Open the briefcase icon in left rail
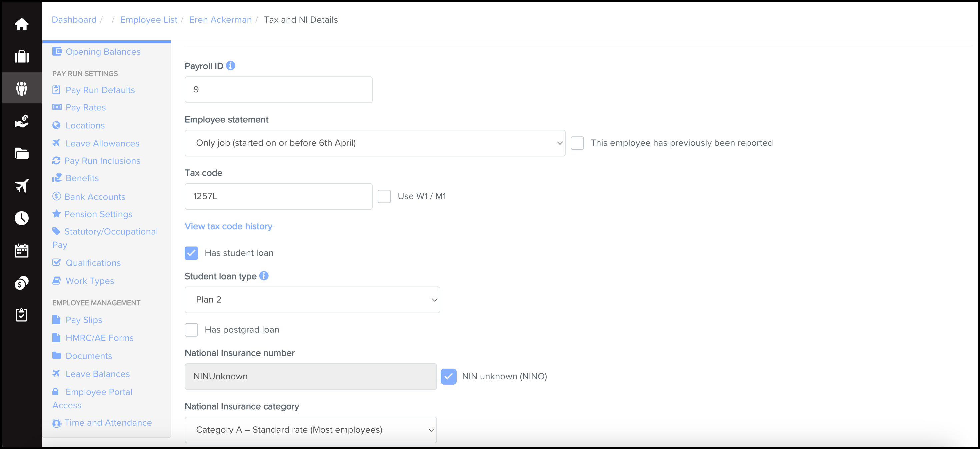Screen dimensions: 980x449 click(21, 56)
